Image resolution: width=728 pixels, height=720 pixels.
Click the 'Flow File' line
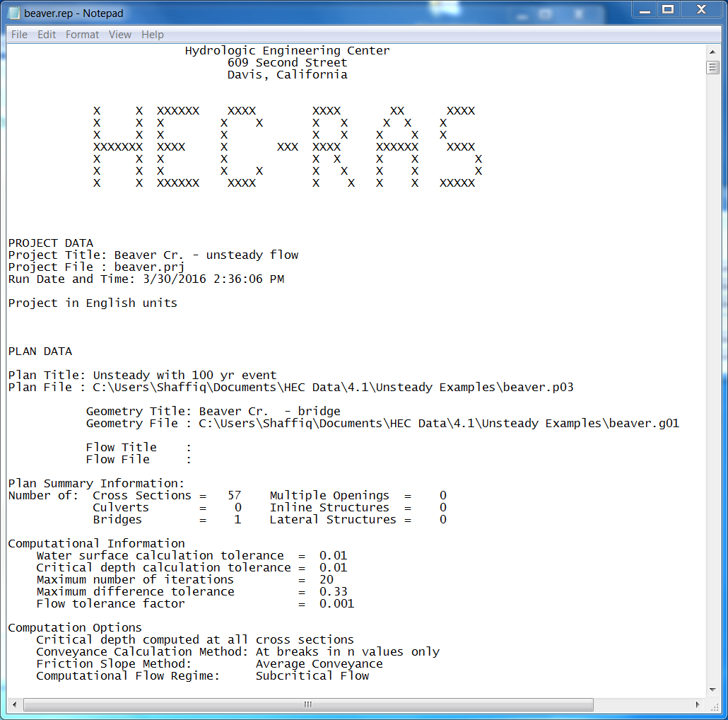tap(139, 460)
